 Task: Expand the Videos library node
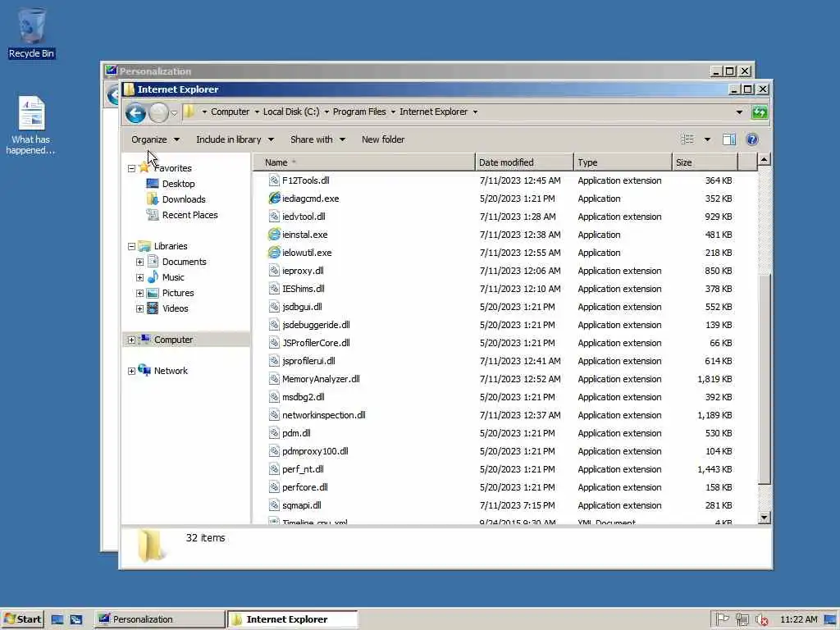139,308
